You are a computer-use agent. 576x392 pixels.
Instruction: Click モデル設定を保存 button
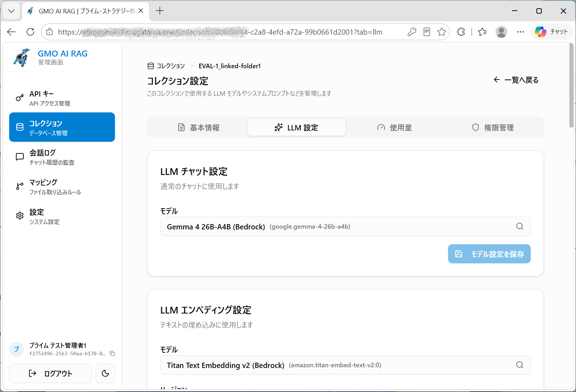[x=489, y=254]
